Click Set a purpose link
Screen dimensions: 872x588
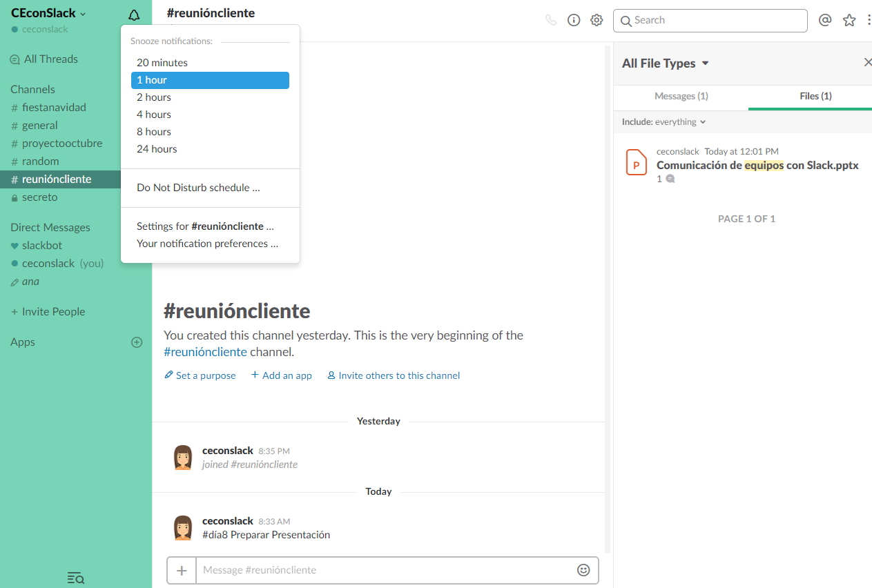click(200, 375)
